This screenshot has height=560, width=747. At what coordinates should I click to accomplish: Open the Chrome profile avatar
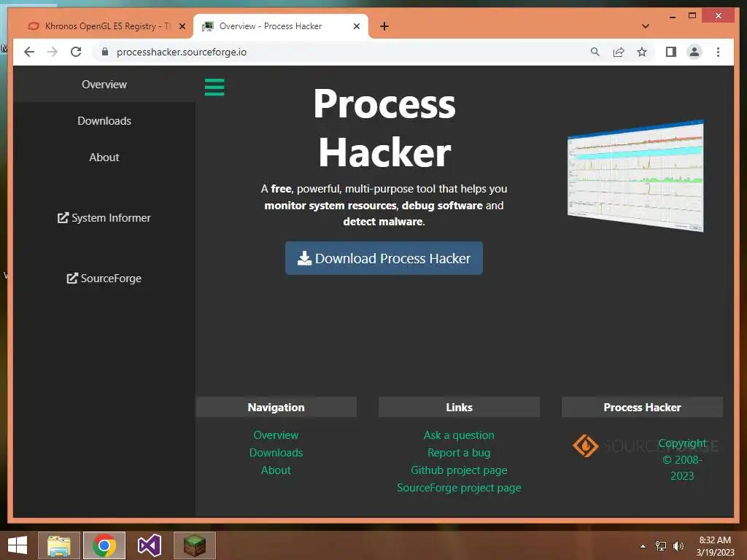(694, 52)
